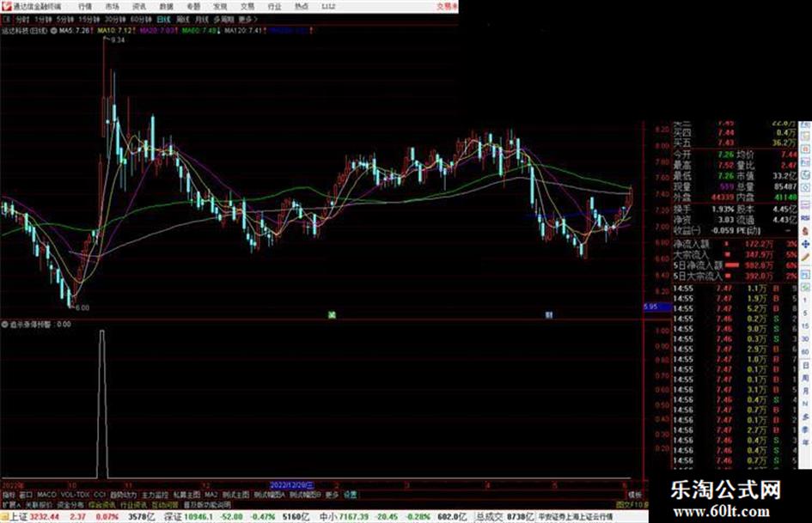Screen dimensions: 812x523
Task: Select the 15-minute shortcut in right sidebar
Action: [805, 326]
